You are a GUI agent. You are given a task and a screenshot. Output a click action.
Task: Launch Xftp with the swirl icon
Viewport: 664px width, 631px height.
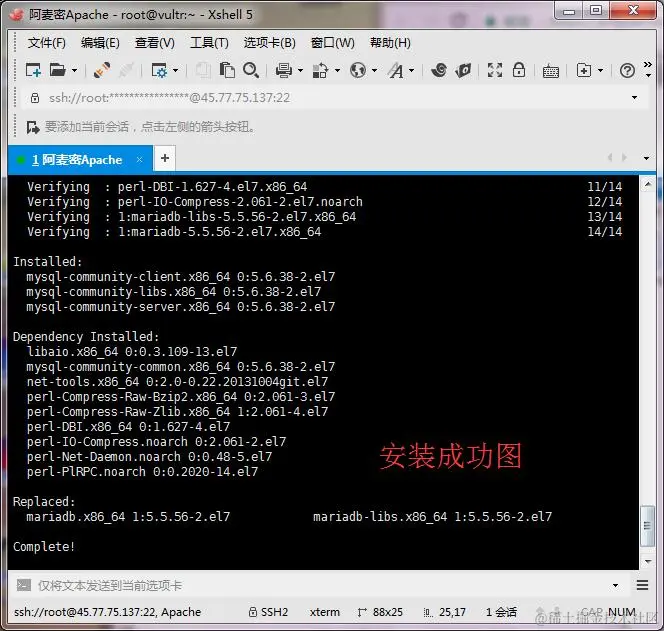click(x=439, y=70)
